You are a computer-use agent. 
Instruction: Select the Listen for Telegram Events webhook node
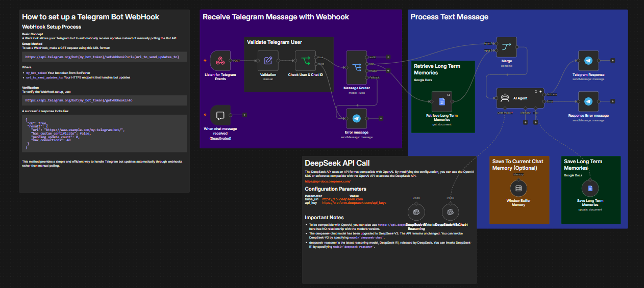click(x=220, y=61)
